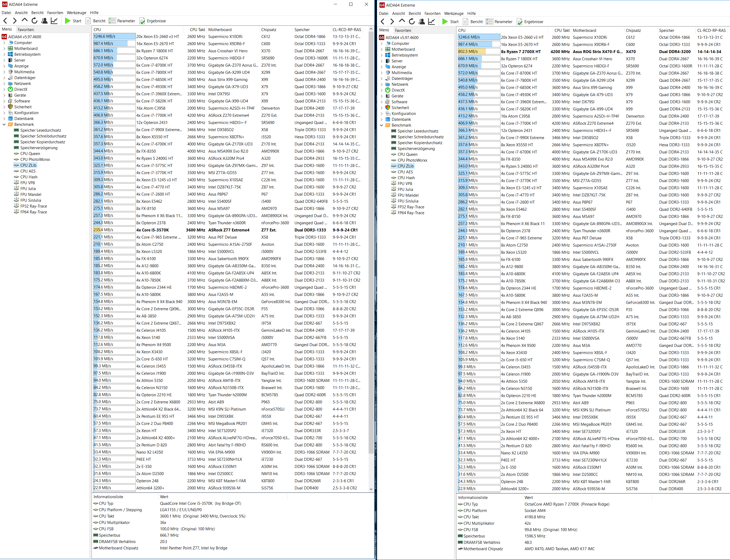730x560 pixels.
Task: Click the Bericht report icon in right window toolbar
Action: pos(466,22)
